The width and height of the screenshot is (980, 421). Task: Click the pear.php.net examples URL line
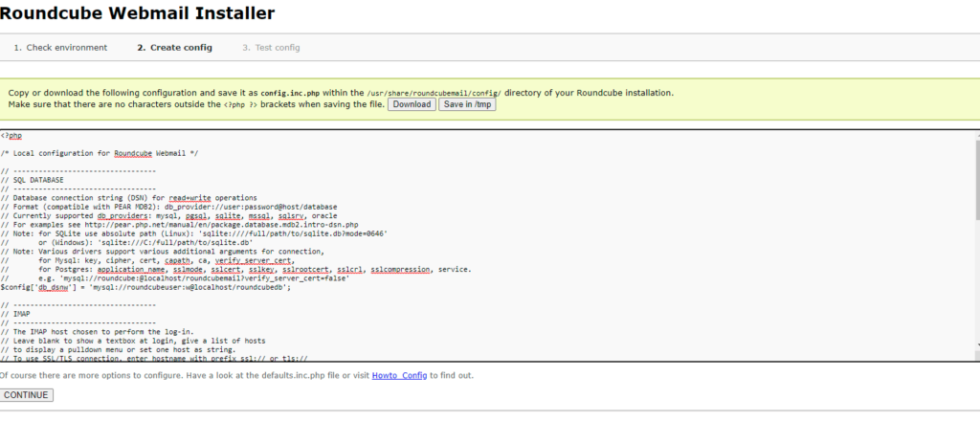[179, 225]
